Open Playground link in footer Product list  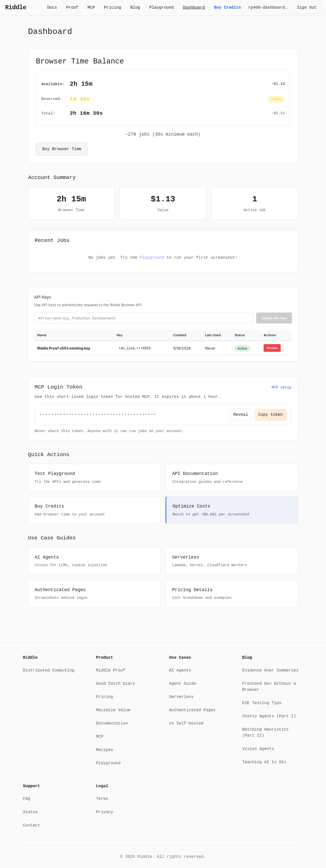pyautogui.click(x=108, y=763)
